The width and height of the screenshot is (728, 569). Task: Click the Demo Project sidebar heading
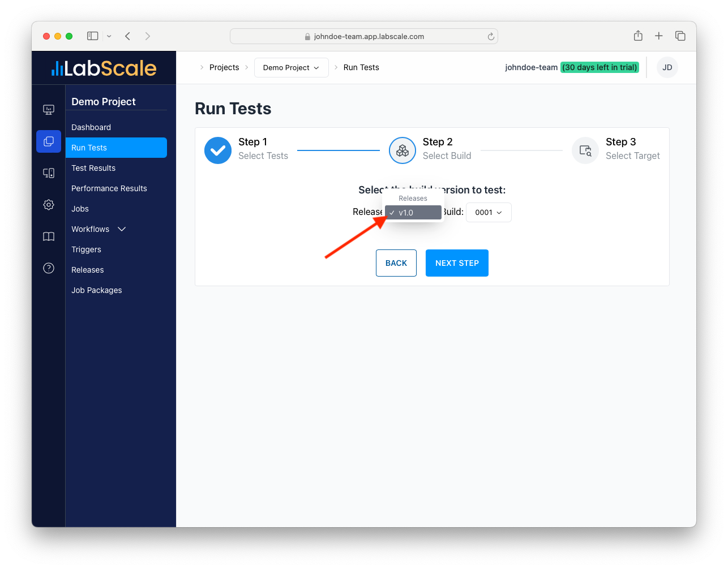pyautogui.click(x=104, y=102)
